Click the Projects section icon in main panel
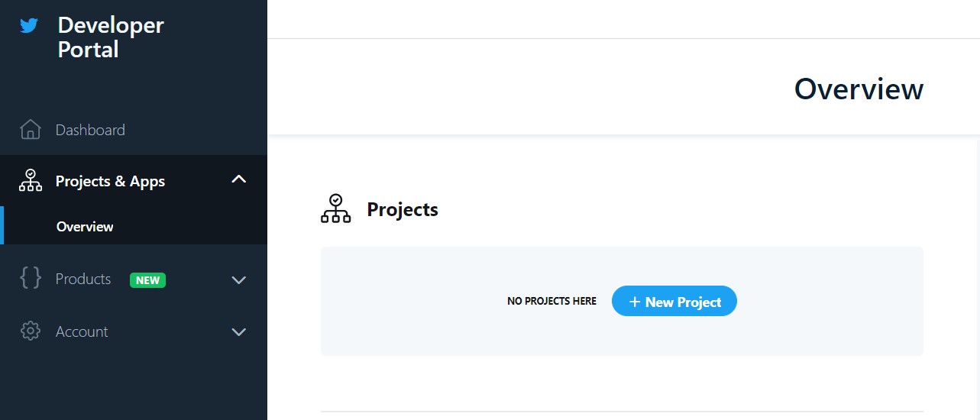Viewport: 980px width, 420px height. [335, 209]
